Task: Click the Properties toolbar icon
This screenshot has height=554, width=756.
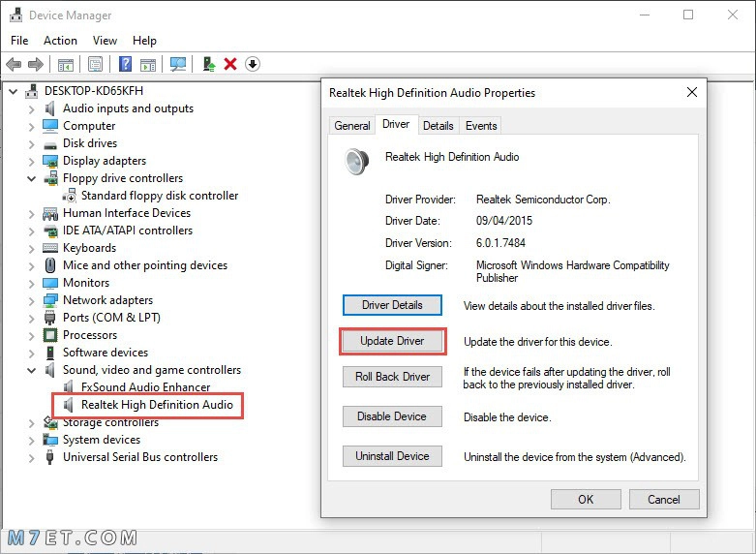Action: point(95,64)
